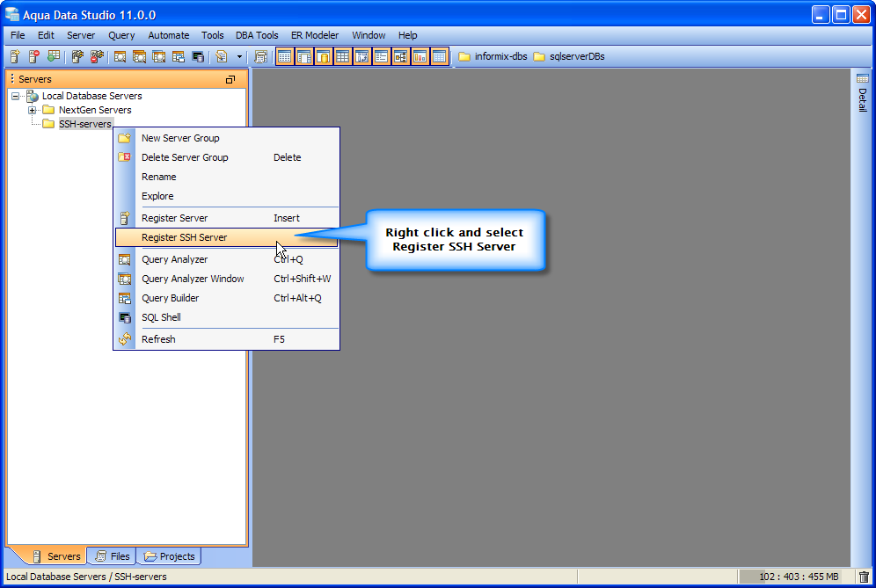Switch to the Servers bottom tab

(56, 556)
